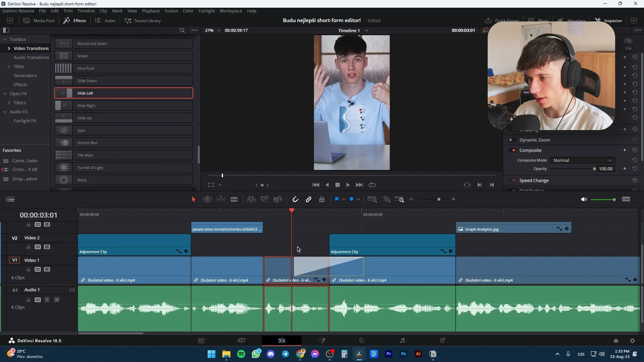Open the Sound Library panel

(x=143, y=20)
